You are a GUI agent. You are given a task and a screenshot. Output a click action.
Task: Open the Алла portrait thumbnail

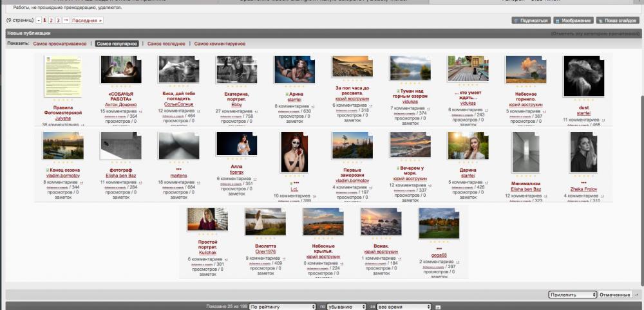236,143
